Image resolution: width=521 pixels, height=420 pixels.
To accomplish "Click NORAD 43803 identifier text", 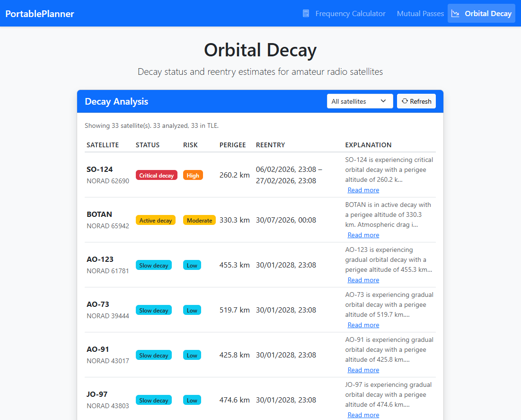I will (x=108, y=405).
